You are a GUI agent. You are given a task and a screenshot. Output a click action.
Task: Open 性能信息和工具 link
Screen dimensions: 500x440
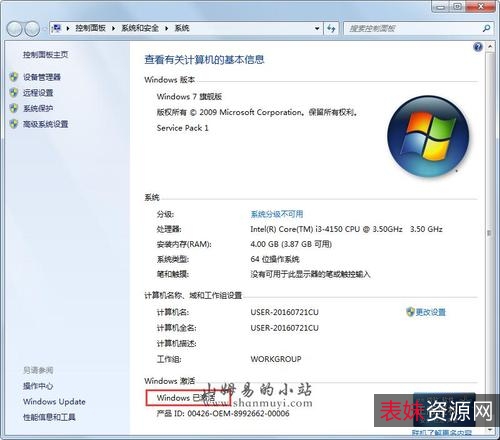pos(49,417)
